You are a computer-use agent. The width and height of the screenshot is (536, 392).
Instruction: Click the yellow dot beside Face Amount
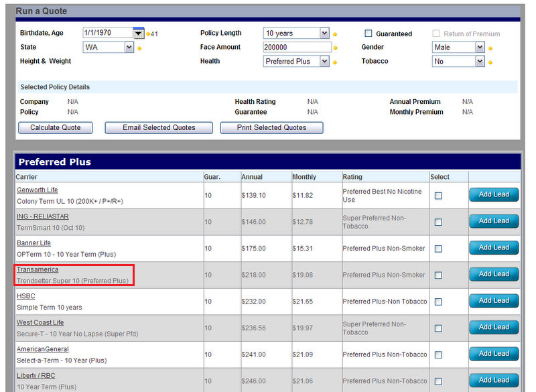(x=336, y=48)
